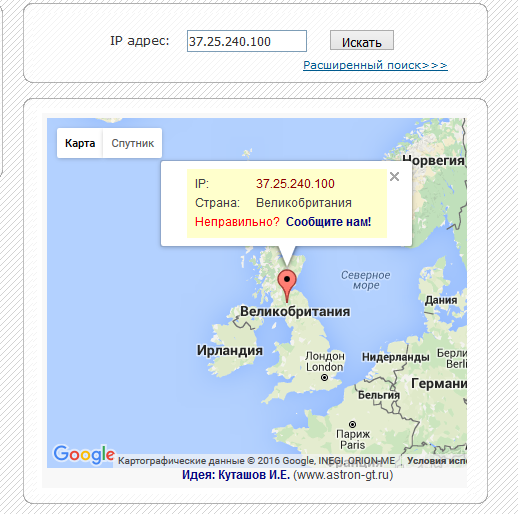Click the Дания country label

(441, 300)
